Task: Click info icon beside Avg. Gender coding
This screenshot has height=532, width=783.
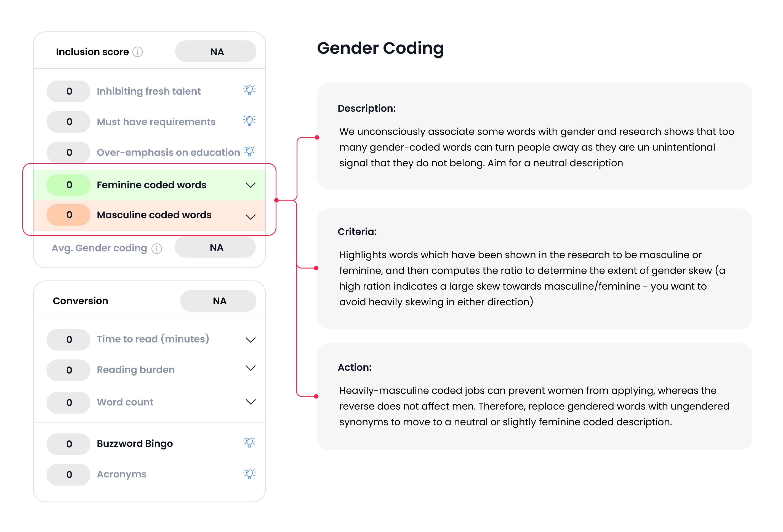Action: coord(157,248)
